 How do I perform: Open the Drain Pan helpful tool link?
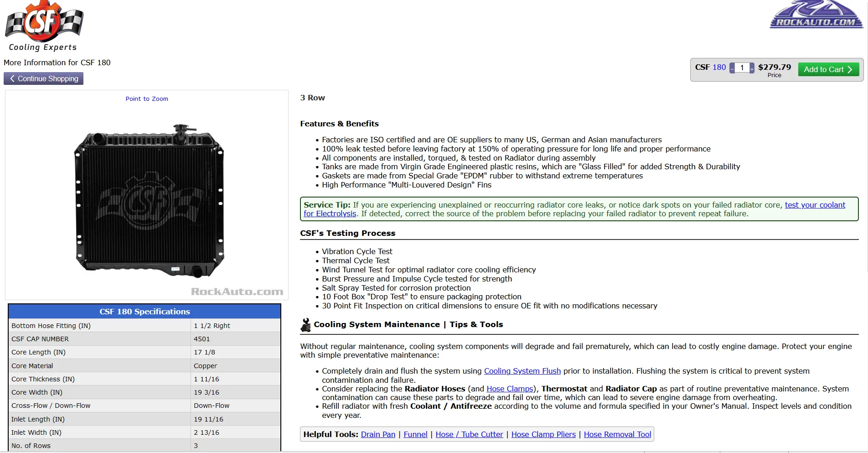click(378, 434)
